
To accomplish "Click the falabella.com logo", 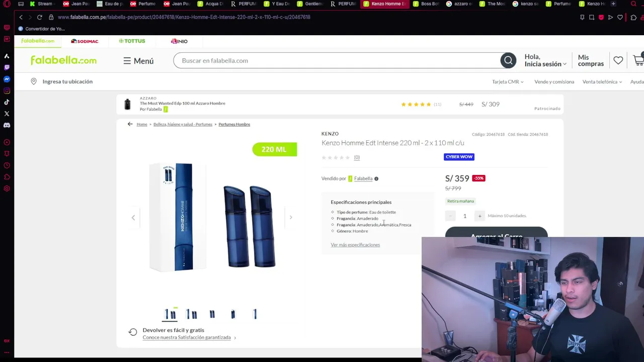I will 63,60.
